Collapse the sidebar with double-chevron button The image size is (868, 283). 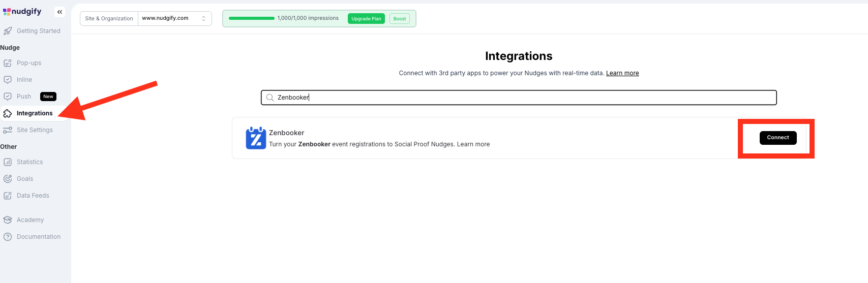coord(60,12)
